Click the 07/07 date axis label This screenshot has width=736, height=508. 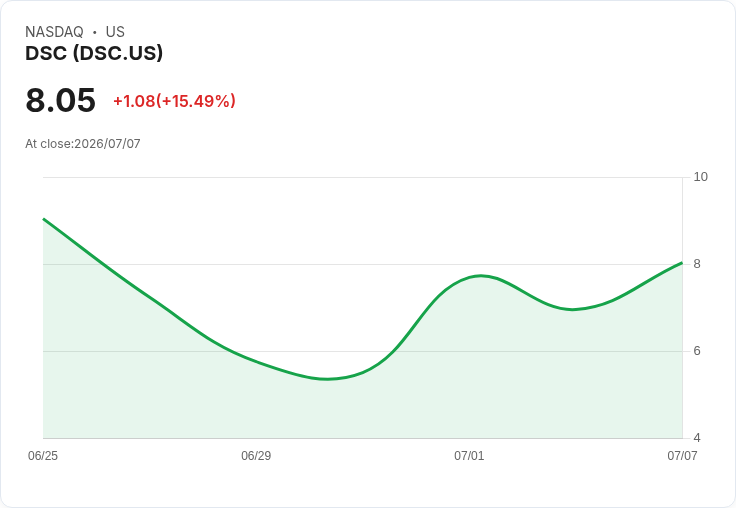pos(682,455)
